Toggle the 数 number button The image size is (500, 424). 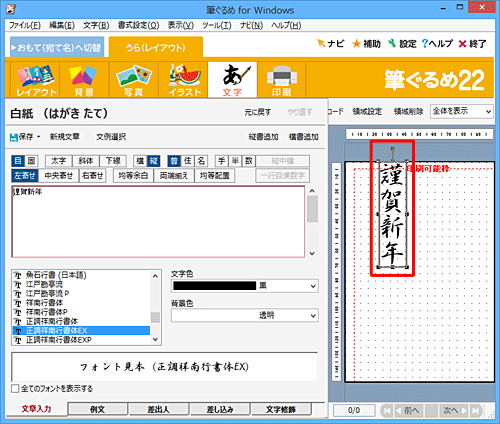(249, 161)
